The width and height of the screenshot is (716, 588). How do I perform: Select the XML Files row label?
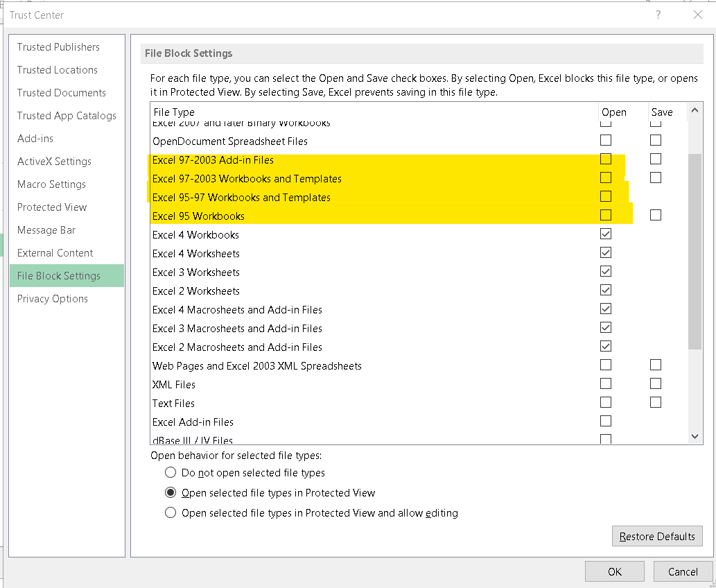pyautogui.click(x=173, y=385)
